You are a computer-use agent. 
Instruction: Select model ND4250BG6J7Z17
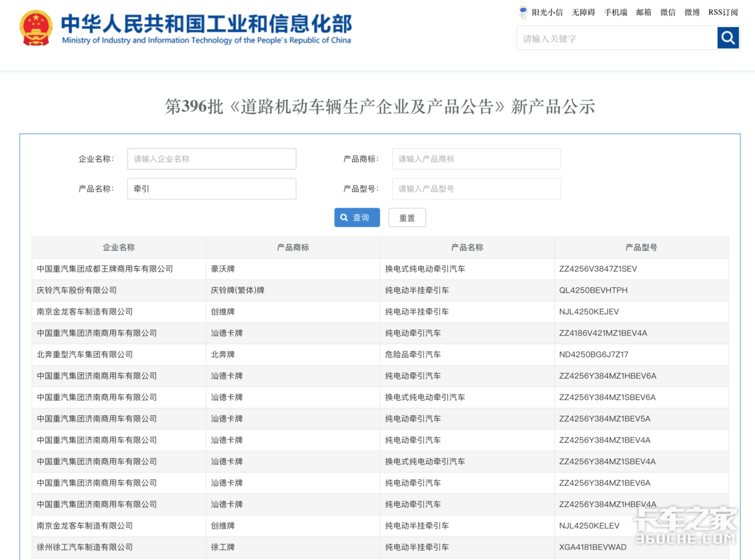pyautogui.click(x=593, y=354)
